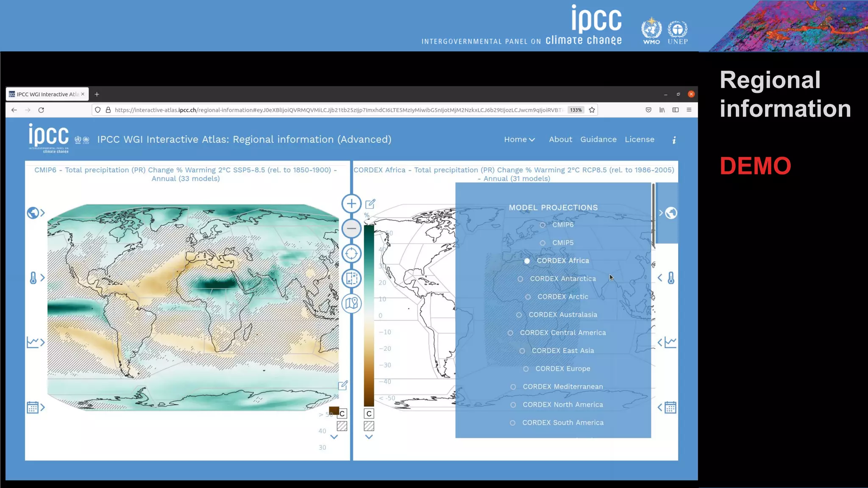This screenshot has height=488, width=868.
Task: Click the precipitation color scale bar
Action: click(369, 316)
